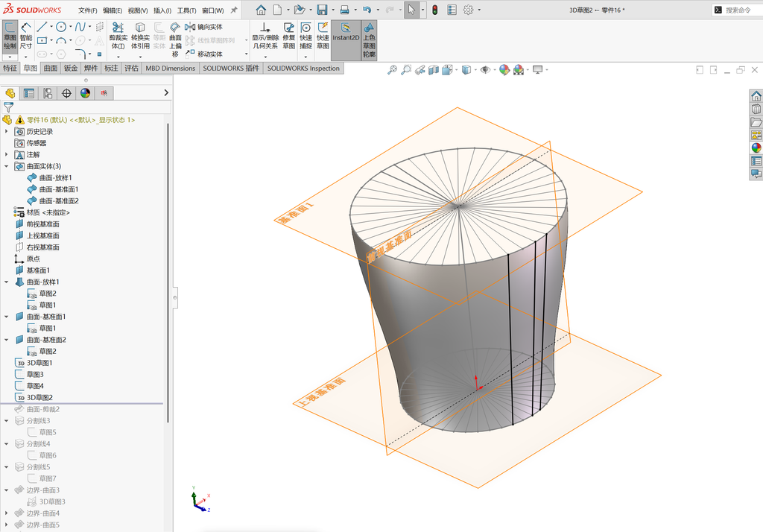This screenshot has width=763, height=532.
Task: Open the PropertyManager panel tab
Action: [x=29, y=93]
